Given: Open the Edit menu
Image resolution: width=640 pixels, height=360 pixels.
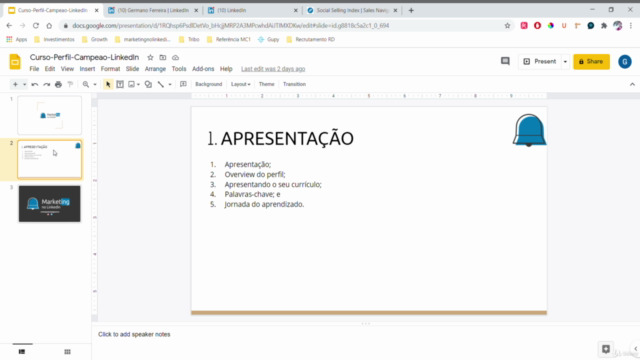Looking at the screenshot, I should point(50,69).
